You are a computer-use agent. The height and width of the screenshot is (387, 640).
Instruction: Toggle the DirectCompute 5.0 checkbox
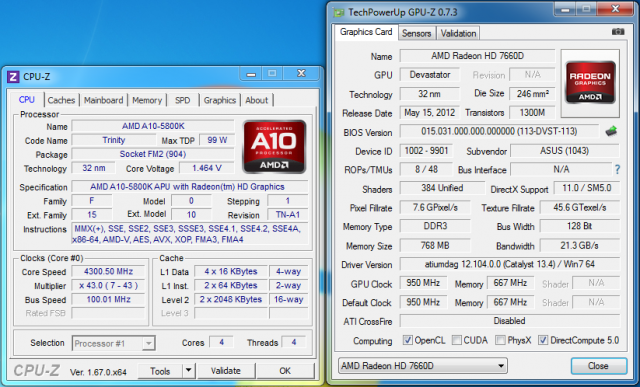(543, 340)
